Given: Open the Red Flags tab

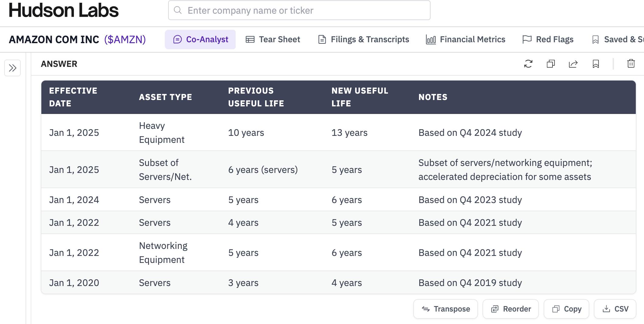Looking at the screenshot, I should [548, 40].
